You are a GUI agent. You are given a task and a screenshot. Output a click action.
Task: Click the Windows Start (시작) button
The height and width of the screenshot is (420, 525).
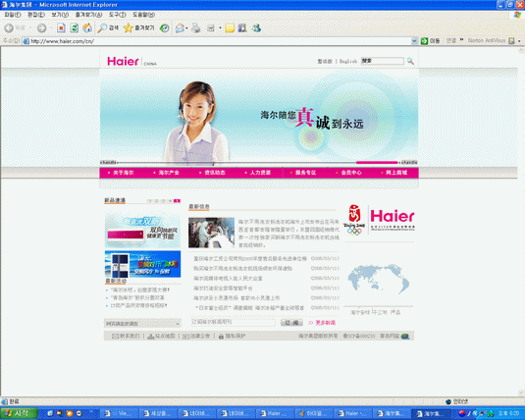[19, 414]
